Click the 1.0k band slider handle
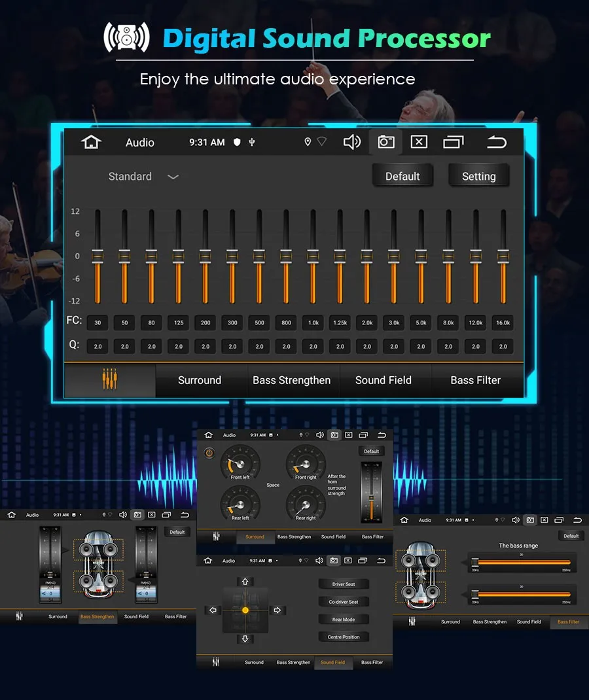The height and width of the screenshot is (700, 589). (x=313, y=256)
